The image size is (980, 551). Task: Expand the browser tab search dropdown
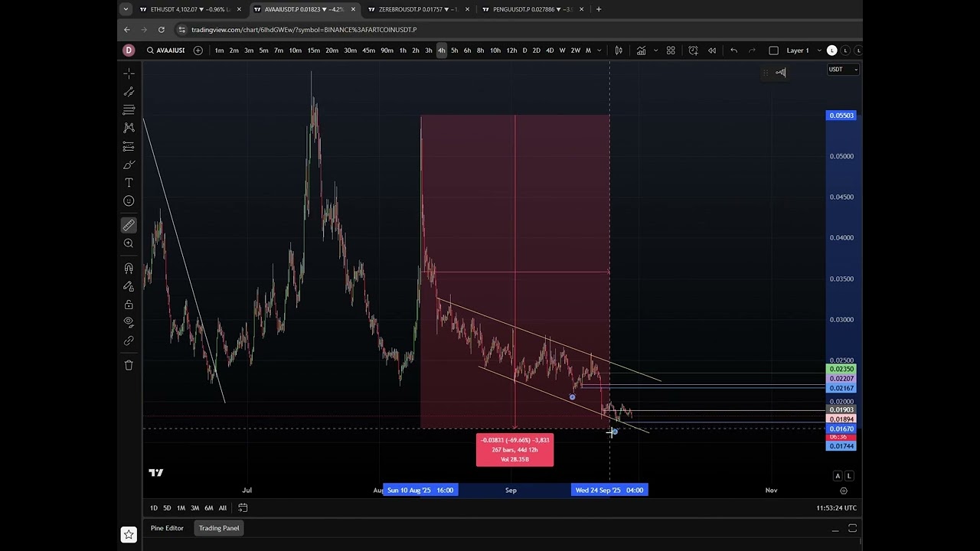click(126, 9)
